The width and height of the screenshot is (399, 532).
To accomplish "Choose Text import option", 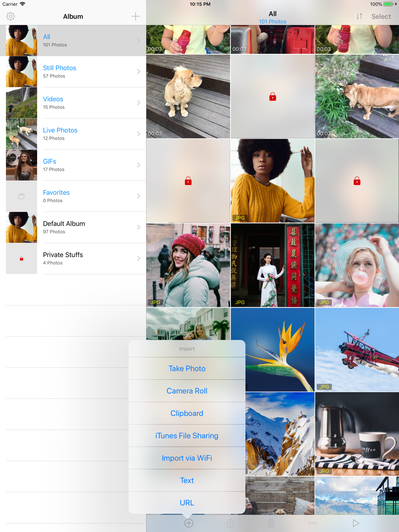I will (187, 480).
